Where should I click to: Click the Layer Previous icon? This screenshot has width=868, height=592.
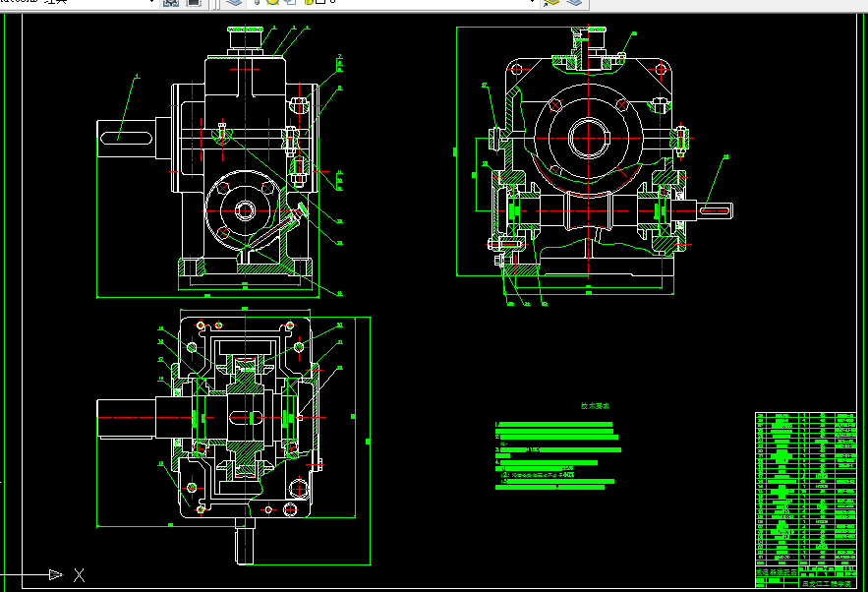click(x=575, y=3)
